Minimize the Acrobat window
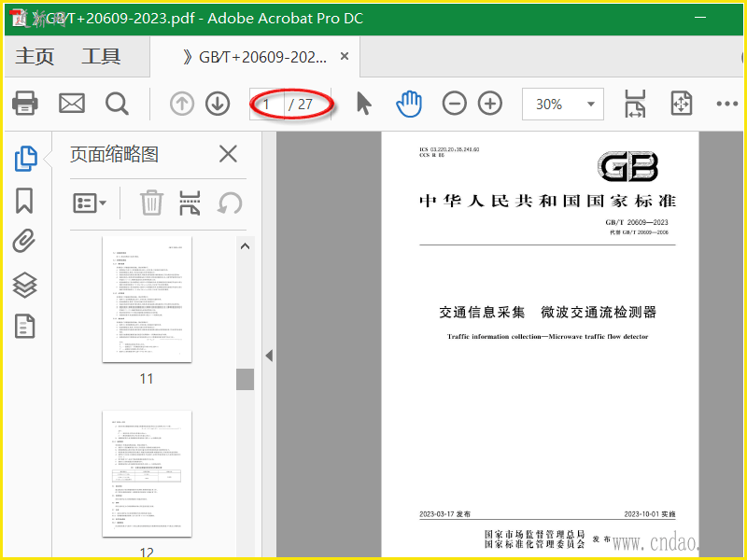This screenshot has width=747, height=560. click(700, 18)
